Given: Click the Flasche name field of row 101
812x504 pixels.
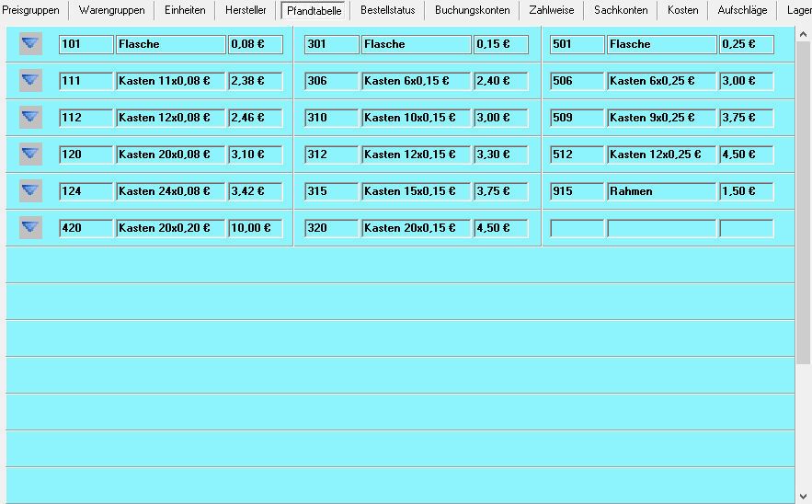Looking at the screenshot, I should point(171,44).
